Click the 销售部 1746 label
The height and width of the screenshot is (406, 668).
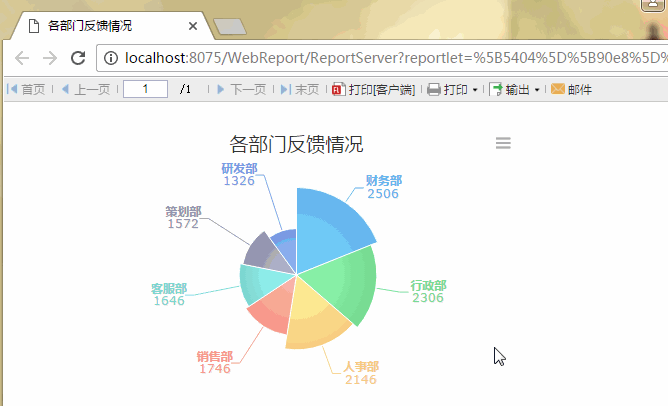tap(215, 362)
